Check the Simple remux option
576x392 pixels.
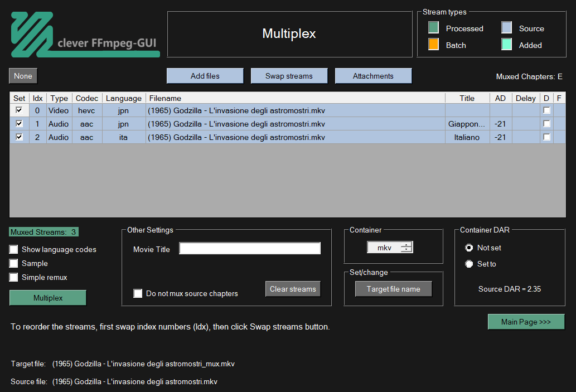pos(14,278)
